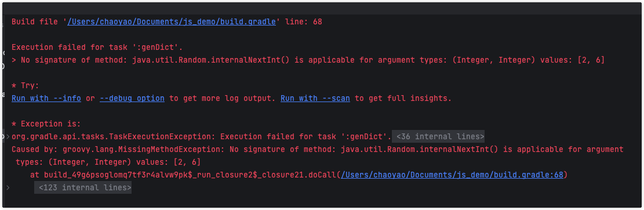Click the 'Run with --info' link
Screen dimensions: 644x210
point(46,98)
